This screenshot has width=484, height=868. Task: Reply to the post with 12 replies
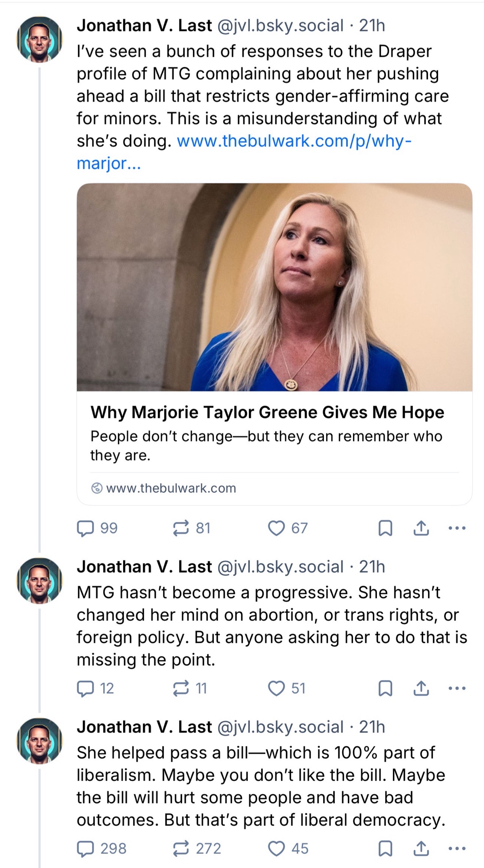(85, 688)
